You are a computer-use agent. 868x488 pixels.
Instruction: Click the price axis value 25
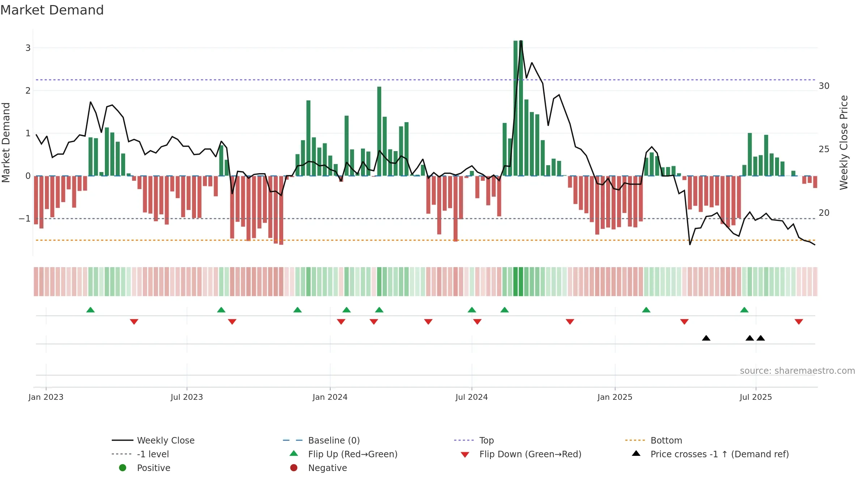click(x=824, y=149)
